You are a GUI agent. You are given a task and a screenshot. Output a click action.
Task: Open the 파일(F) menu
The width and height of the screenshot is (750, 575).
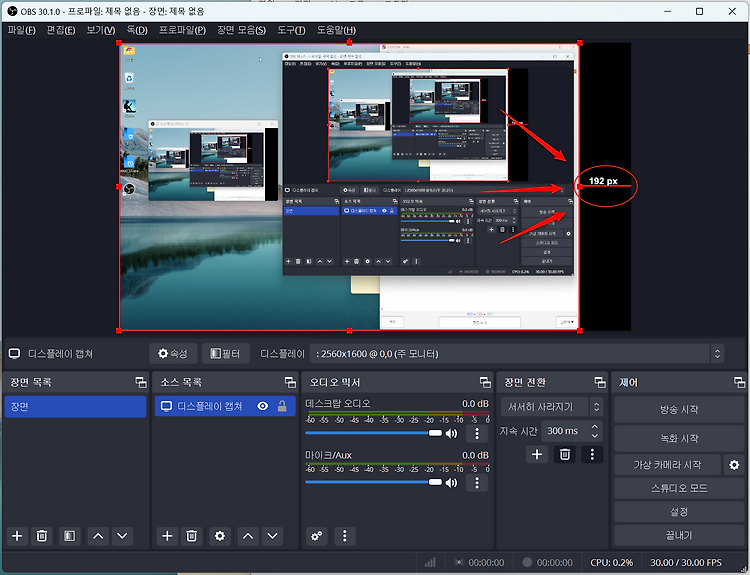(22, 30)
